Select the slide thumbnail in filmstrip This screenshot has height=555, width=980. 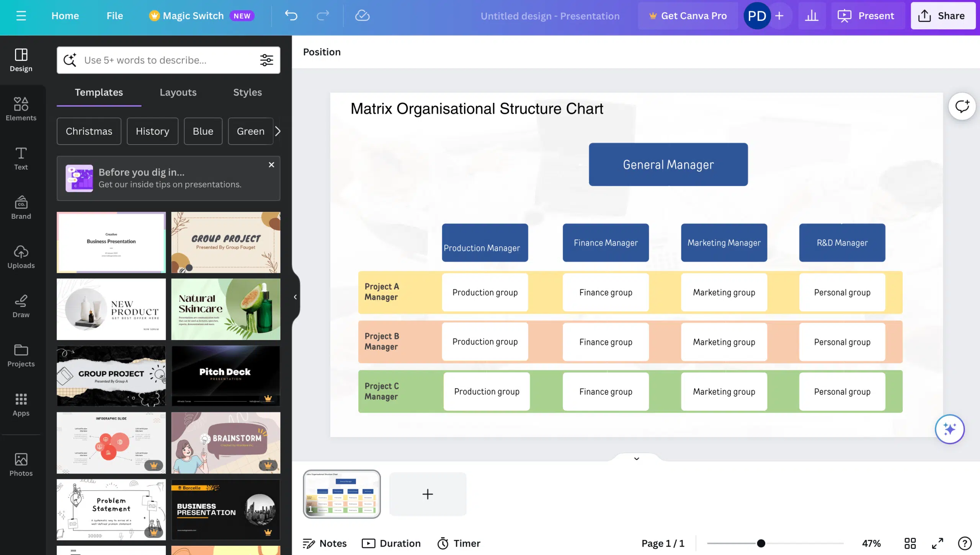click(x=341, y=494)
